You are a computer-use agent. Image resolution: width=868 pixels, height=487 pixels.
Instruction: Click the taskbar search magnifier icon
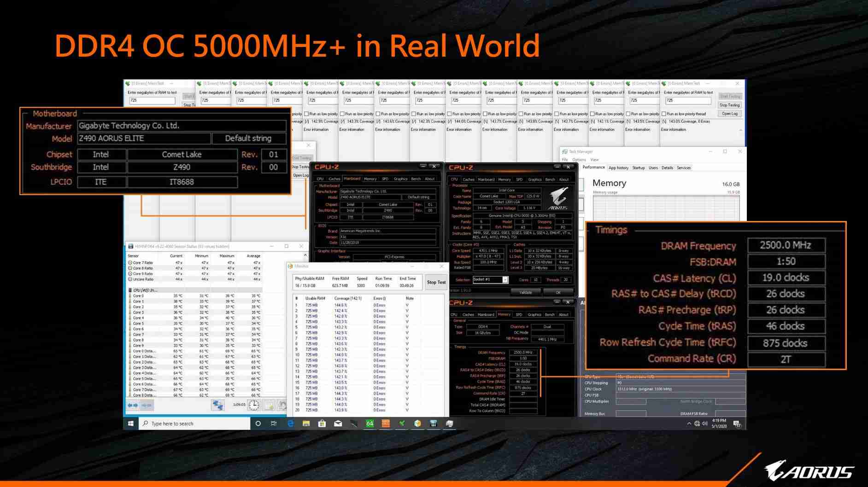pos(146,423)
